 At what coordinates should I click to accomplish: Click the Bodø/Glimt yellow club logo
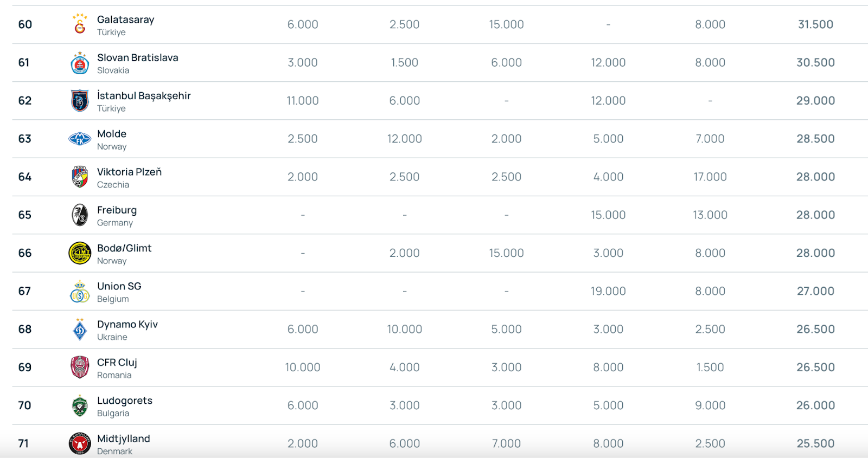click(80, 253)
